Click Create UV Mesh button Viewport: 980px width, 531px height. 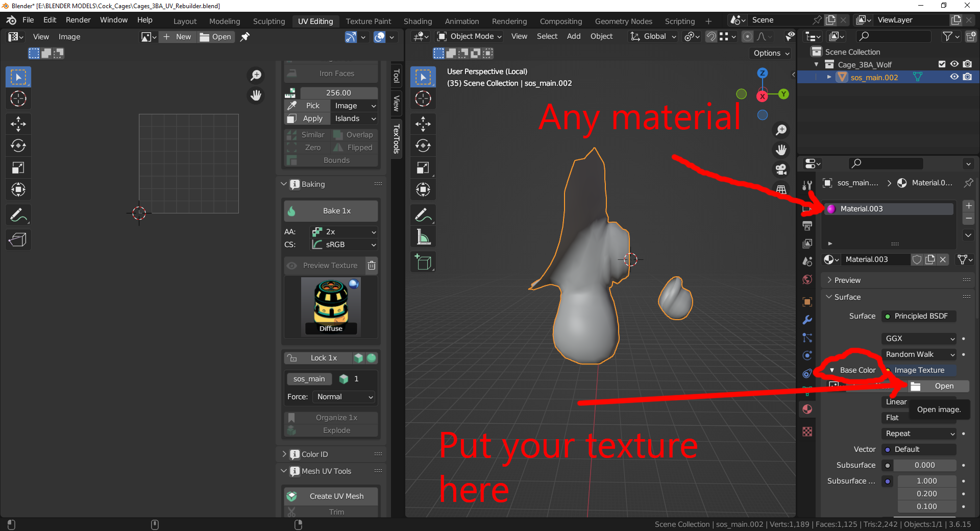331,496
